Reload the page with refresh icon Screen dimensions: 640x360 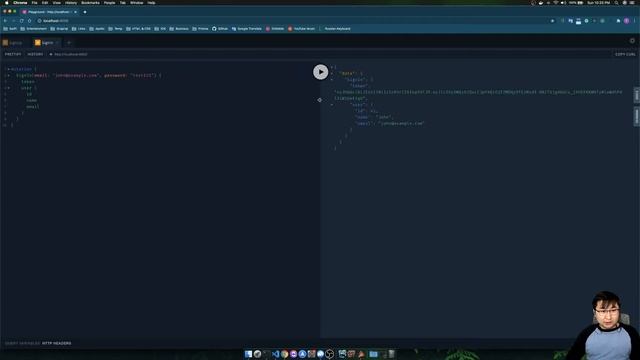tap(22, 21)
